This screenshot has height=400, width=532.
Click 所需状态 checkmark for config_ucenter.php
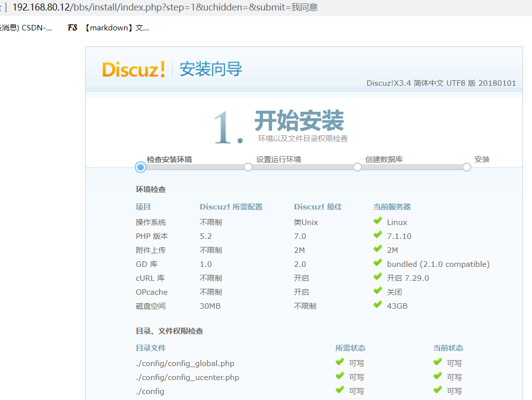pyautogui.click(x=340, y=376)
